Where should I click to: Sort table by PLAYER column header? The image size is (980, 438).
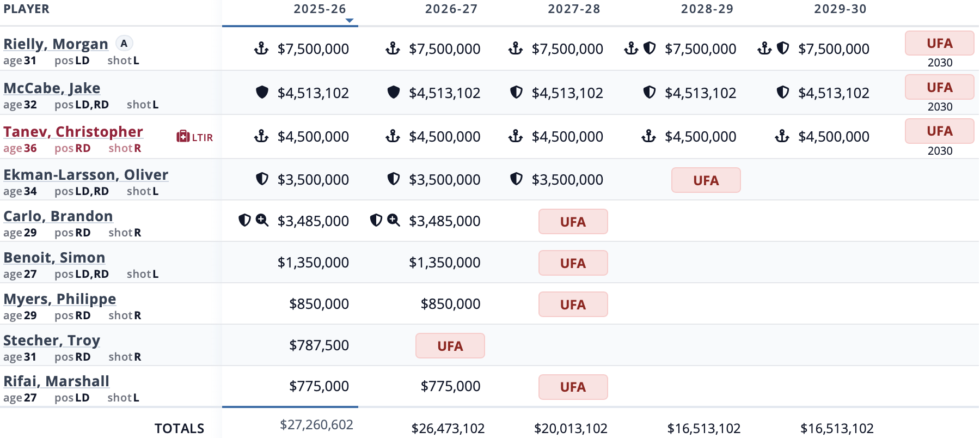26,9
